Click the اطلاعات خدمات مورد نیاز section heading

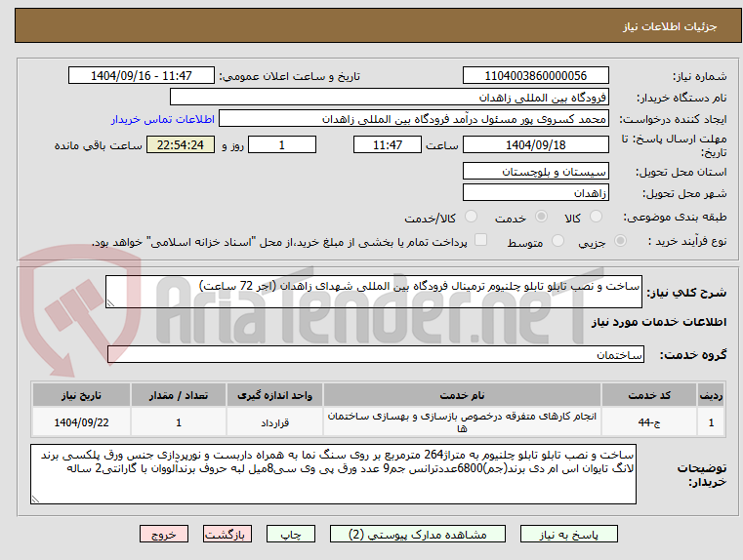pyautogui.click(x=659, y=322)
